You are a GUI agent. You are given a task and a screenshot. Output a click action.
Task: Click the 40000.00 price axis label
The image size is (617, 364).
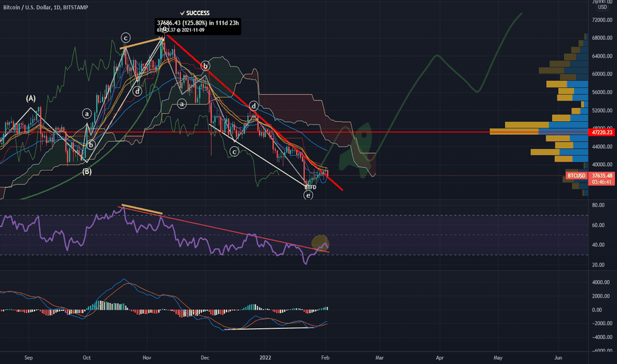(602, 165)
